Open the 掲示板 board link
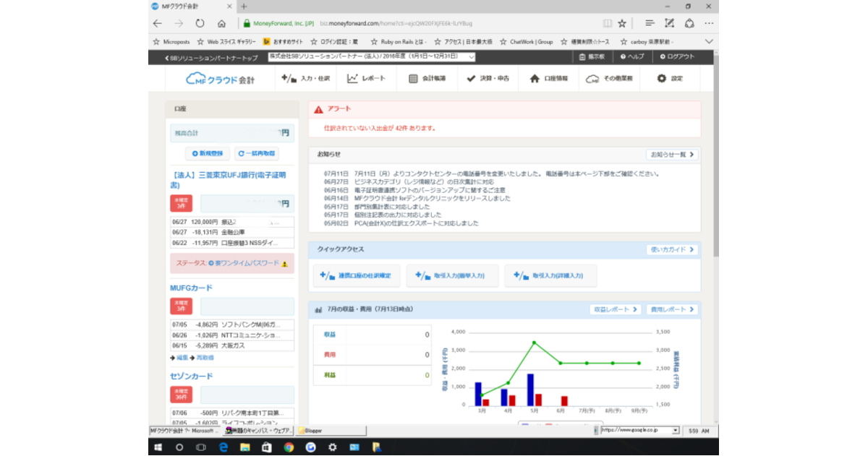 (x=592, y=56)
